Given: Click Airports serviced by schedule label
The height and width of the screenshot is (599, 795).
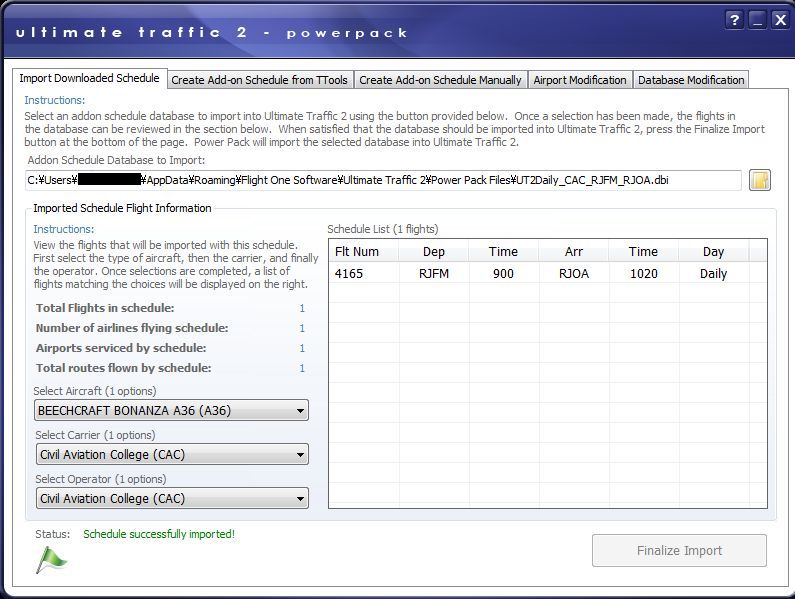Looking at the screenshot, I should pyautogui.click(x=121, y=348).
